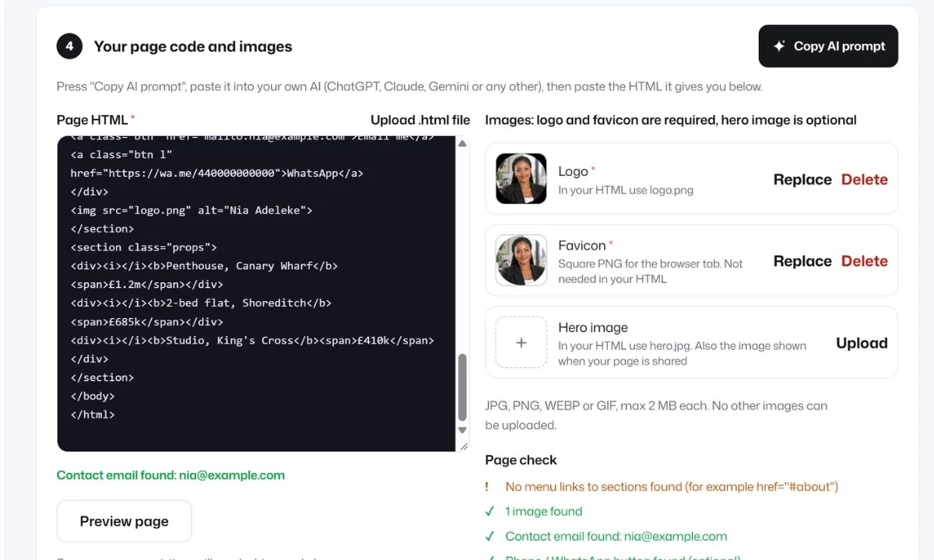Upload a Hero image
The height and width of the screenshot is (560, 934).
862,343
